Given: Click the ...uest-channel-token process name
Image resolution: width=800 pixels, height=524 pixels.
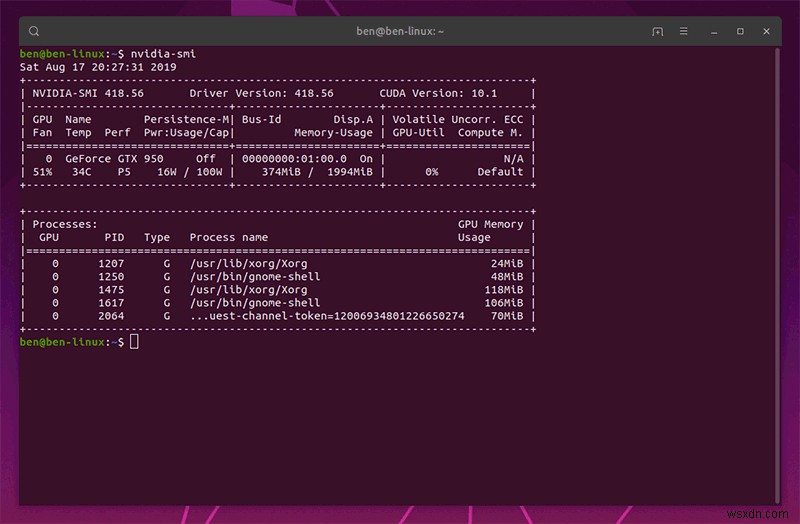Looking at the screenshot, I should point(327,316).
